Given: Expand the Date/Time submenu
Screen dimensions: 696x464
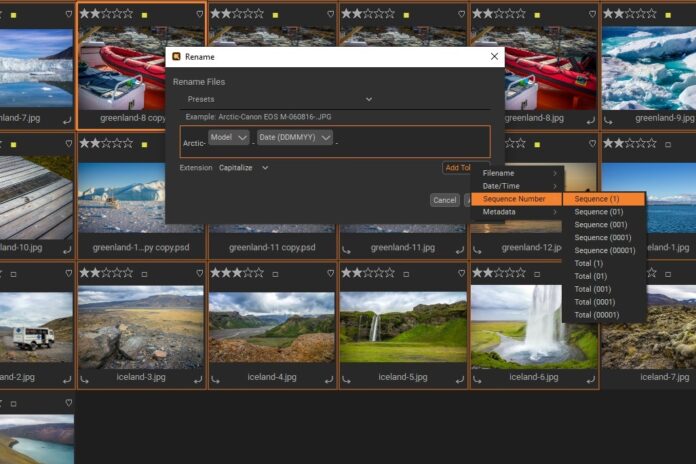Looking at the screenshot, I should coord(517,186).
